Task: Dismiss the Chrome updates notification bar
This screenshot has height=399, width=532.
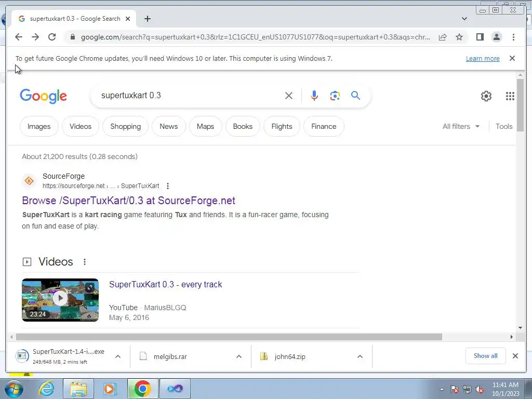Action: pos(512,58)
